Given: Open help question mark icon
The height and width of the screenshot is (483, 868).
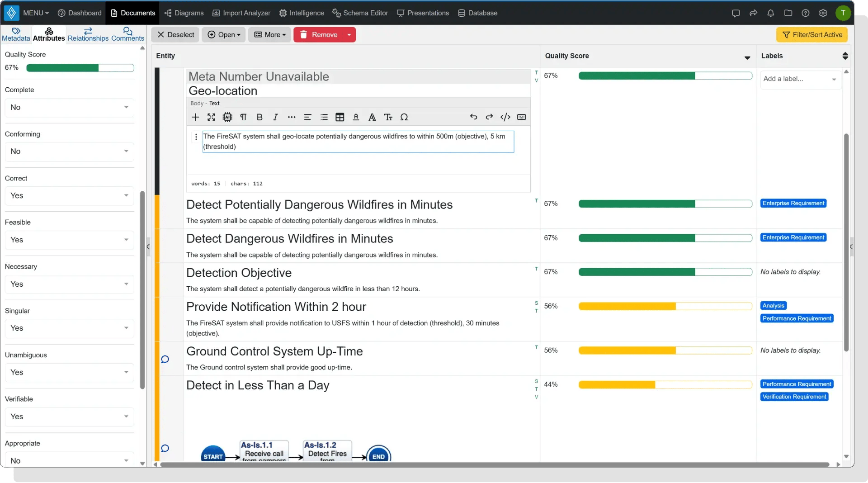Looking at the screenshot, I should (x=806, y=13).
